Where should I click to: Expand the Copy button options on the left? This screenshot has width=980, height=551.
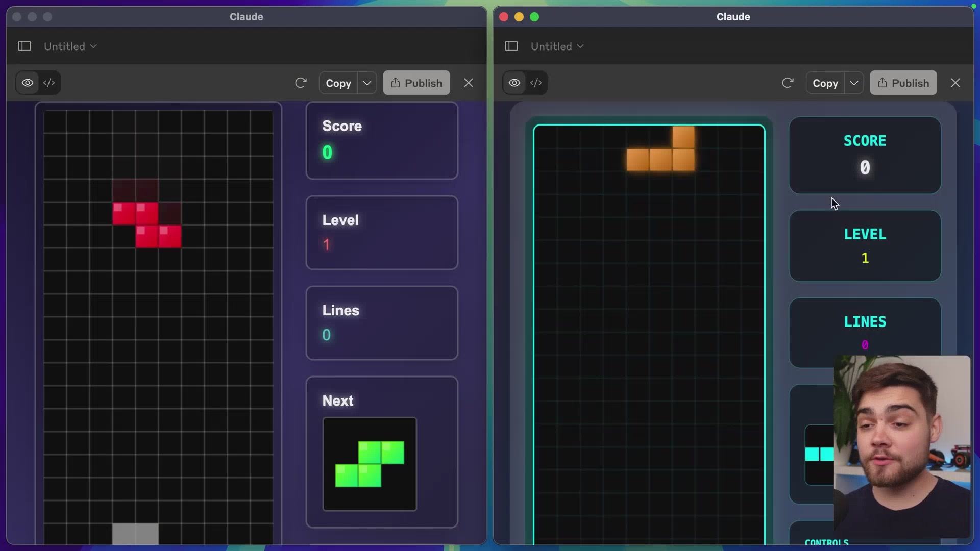pos(367,83)
